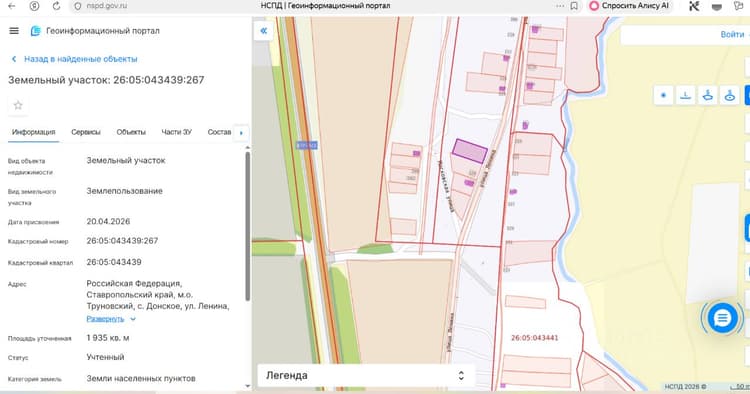Switch to the Сервисы tab

point(86,132)
